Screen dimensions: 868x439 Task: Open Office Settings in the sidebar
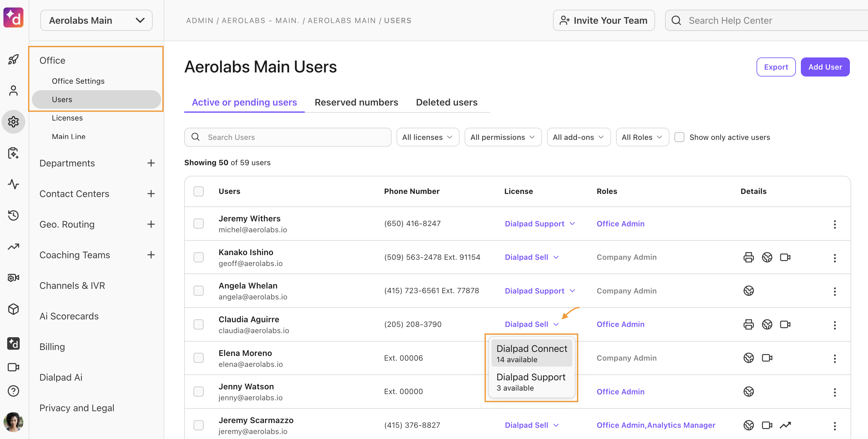(x=78, y=81)
